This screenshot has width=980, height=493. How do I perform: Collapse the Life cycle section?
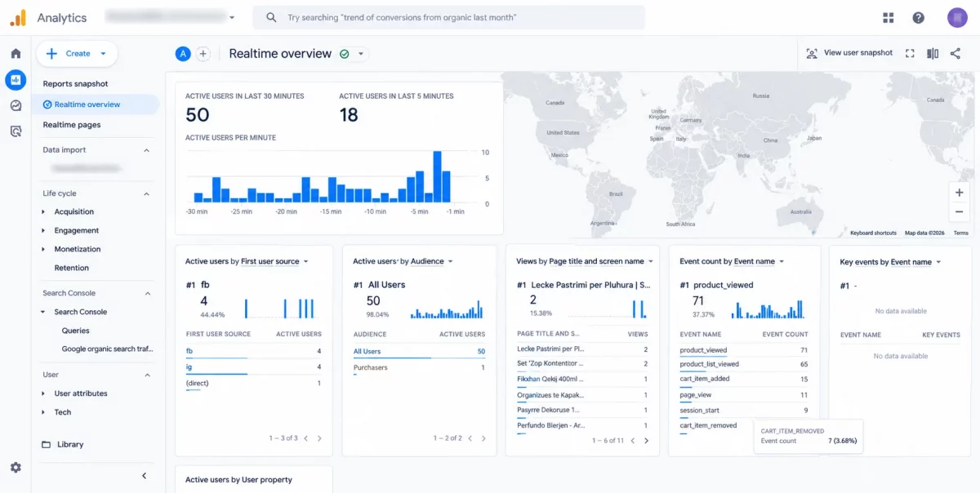147,194
